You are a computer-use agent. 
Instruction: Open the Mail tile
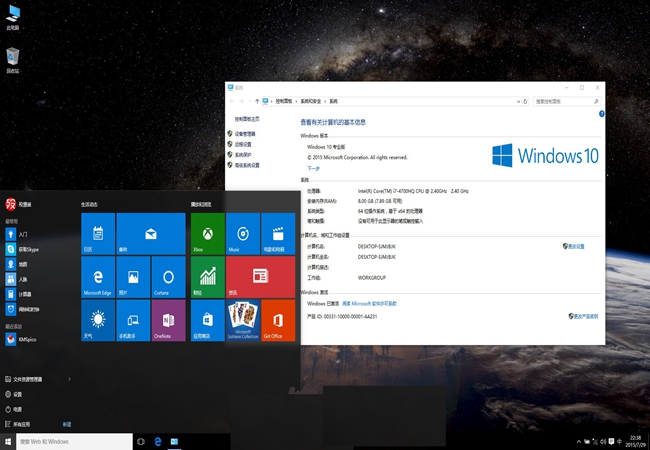pyautogui.click(x=151, y=233)
